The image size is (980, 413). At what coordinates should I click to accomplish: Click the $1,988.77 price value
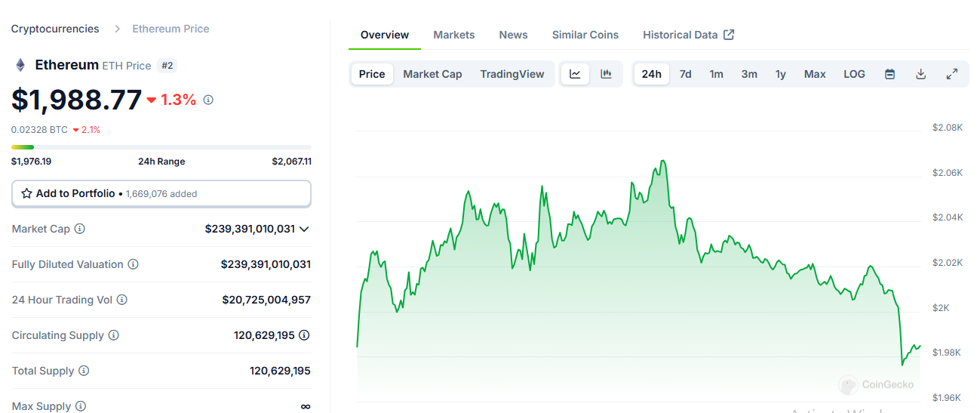coord(77,100)
